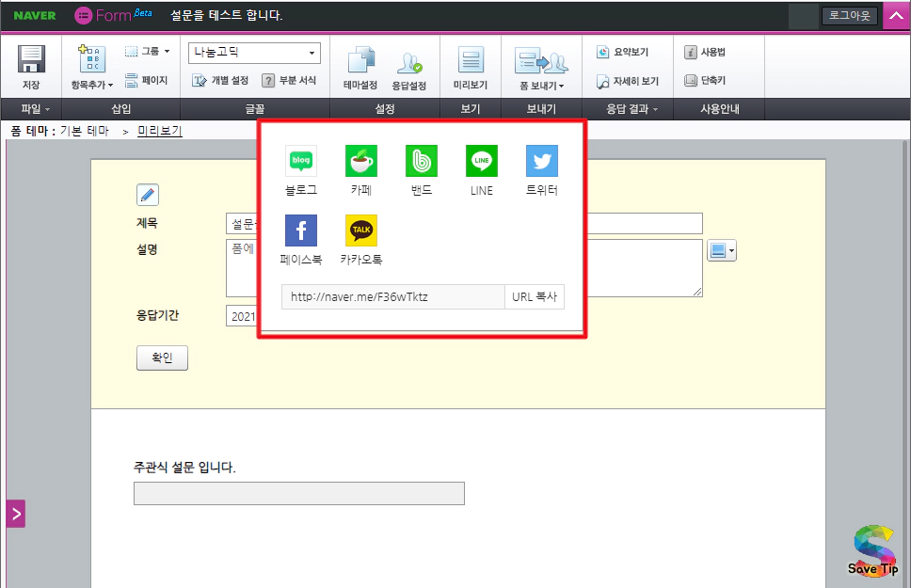Screen dimensions: 911x588
Task: Open 자세히 보기 detailed view
Action: coord(628,81)
